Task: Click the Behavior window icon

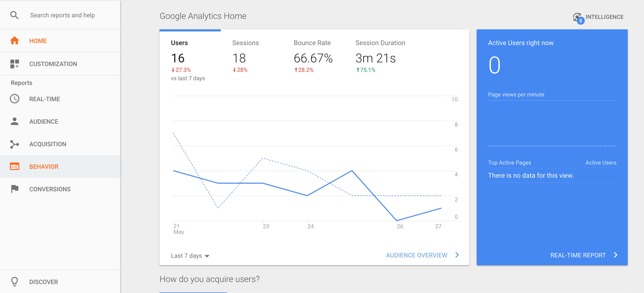Action: click(14, 166)
